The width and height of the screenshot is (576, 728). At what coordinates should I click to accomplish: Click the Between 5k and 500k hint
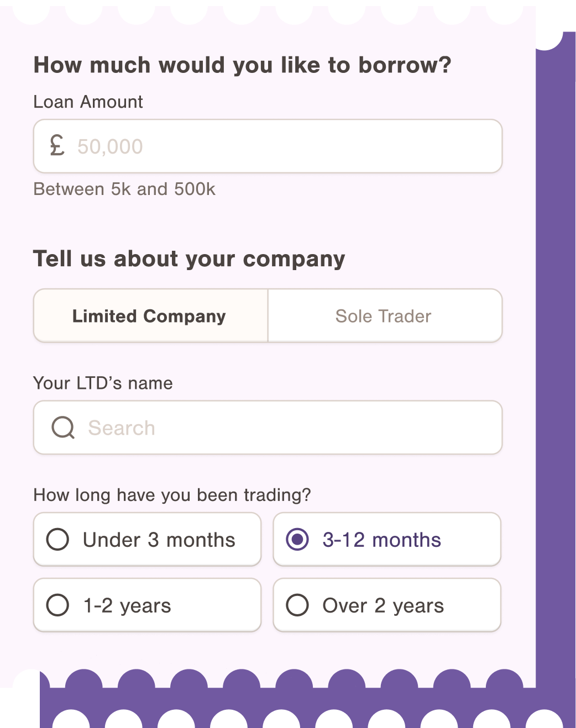point(124,189)
